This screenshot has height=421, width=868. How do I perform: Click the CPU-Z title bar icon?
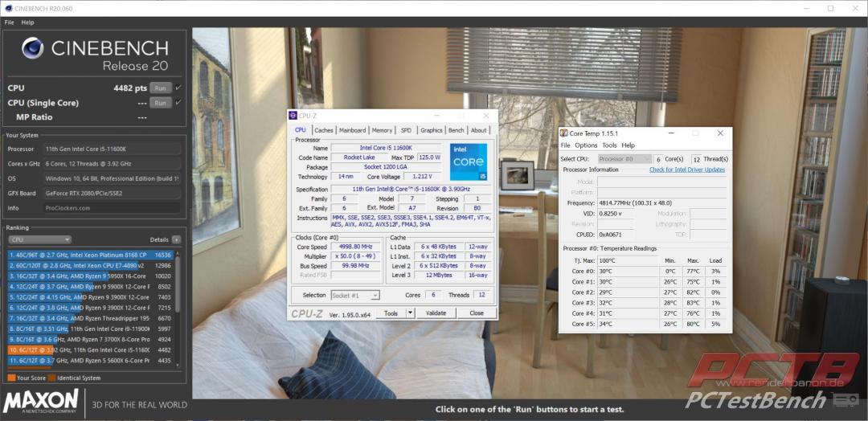[x=293, y=115]
